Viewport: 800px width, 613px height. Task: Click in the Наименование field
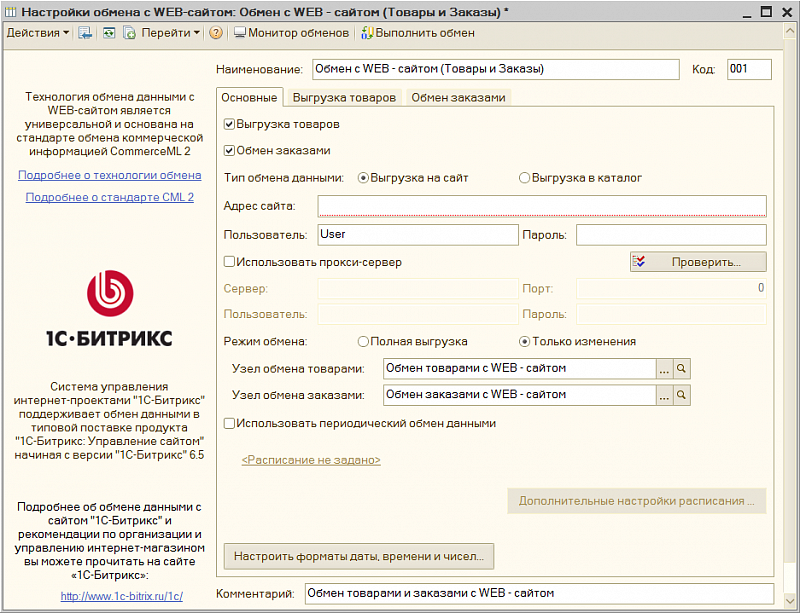pyautogui.click(x=495, y=69)
